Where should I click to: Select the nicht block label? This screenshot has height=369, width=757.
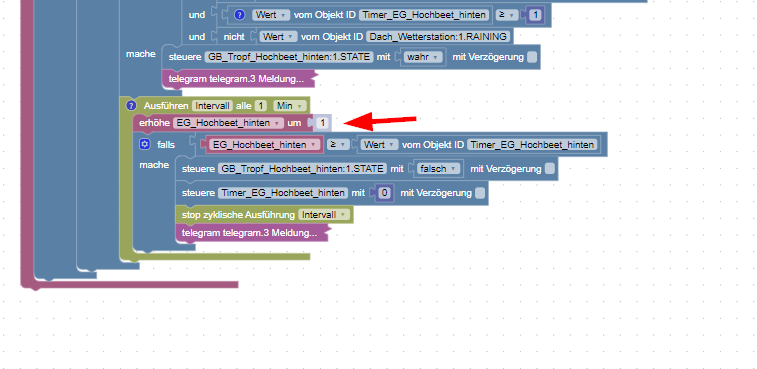point(234,37)
